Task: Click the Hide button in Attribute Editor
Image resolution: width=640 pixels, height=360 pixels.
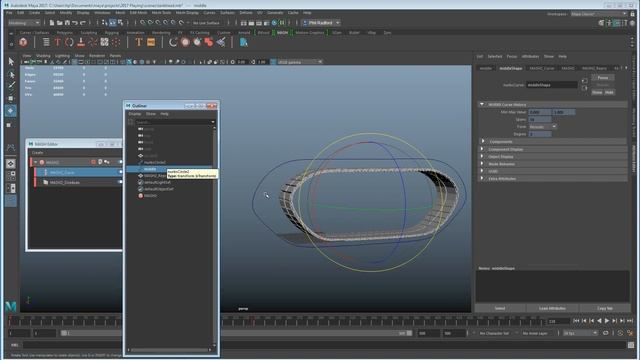Action: pos(609,92)
